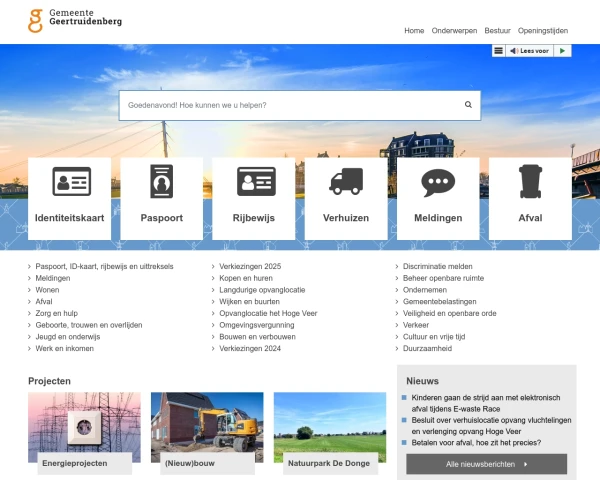Open the Paspoort tile
Image resolution: width=600 pixels, height=480 pixels.
click(x=161, y=197)
